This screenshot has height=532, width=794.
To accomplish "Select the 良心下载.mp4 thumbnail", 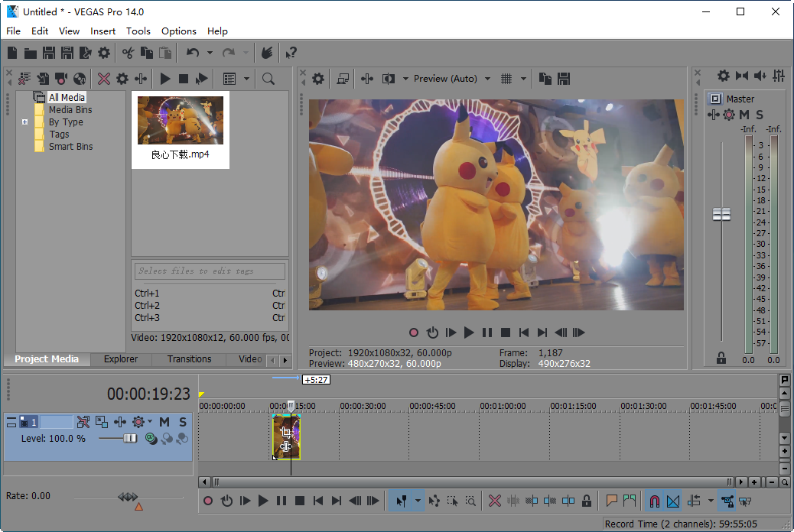I will coord(181,130).
